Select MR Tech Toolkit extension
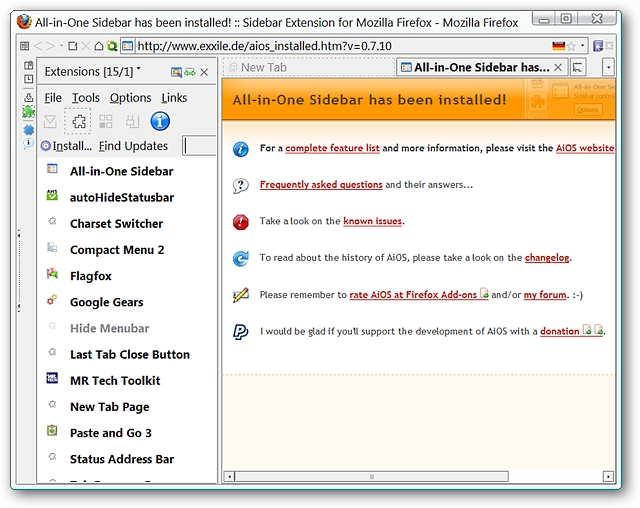The width and height of the screenshot is (640, 508). [127, 380]
